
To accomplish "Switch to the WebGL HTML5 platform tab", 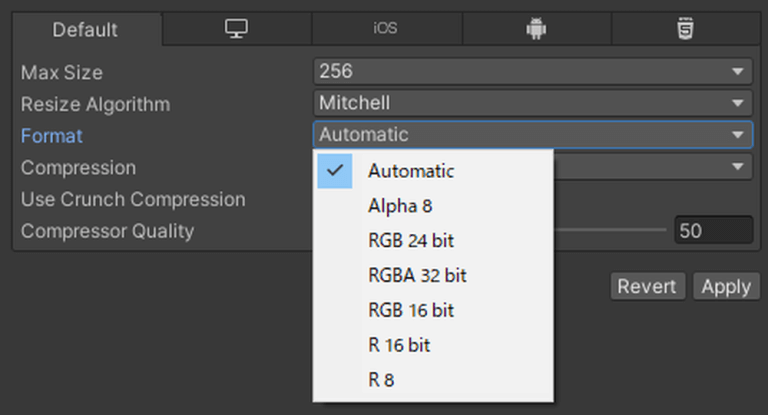I will 685,29.
